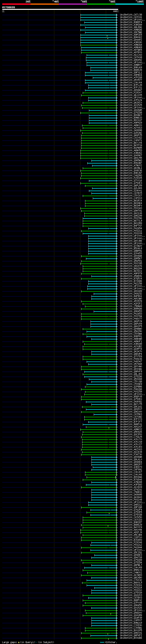Viewport: 146px width, 644px height.
Task: Click cyan alignment bar for UniRef100_B9RJK9
Action: [x=104, y=67]
